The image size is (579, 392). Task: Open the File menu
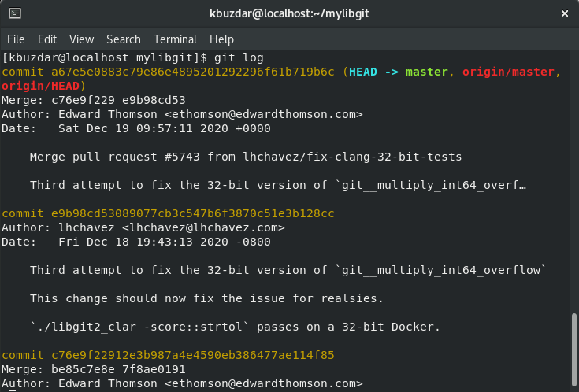tap(16, 39)
